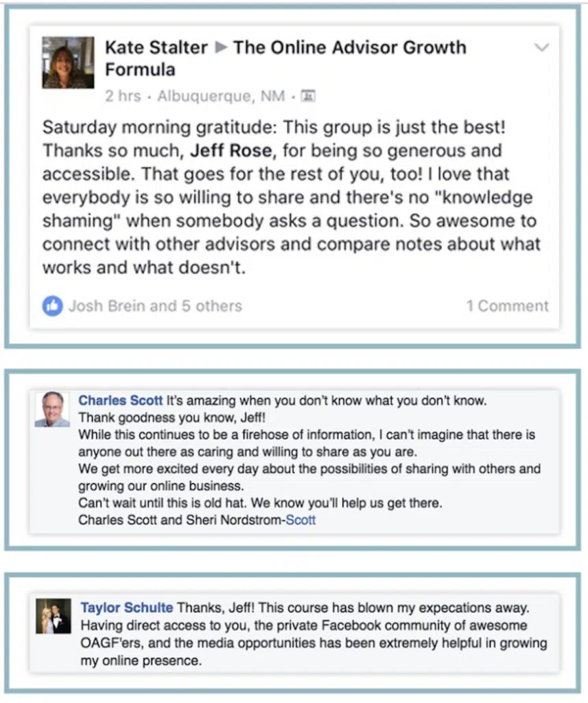Click the Charles Scott commenter name
Viewport: 588px width, 703px height.
[x=121, y=400]
